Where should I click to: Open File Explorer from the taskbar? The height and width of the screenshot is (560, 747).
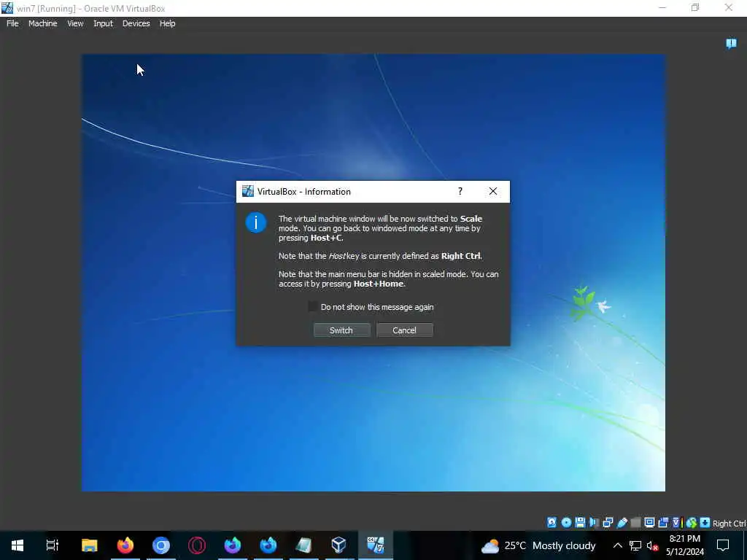click(x=90, y=545)
